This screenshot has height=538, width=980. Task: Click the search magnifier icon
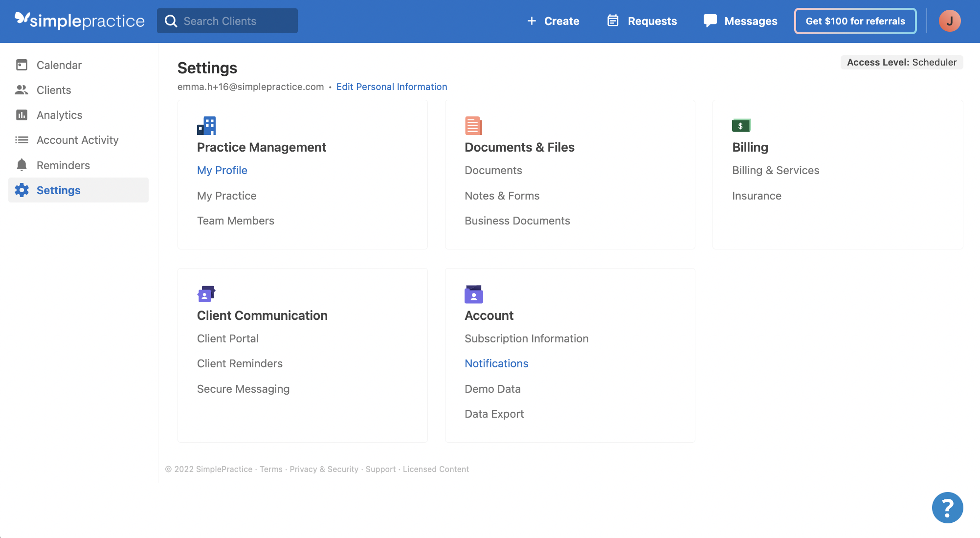pos(171,21)
